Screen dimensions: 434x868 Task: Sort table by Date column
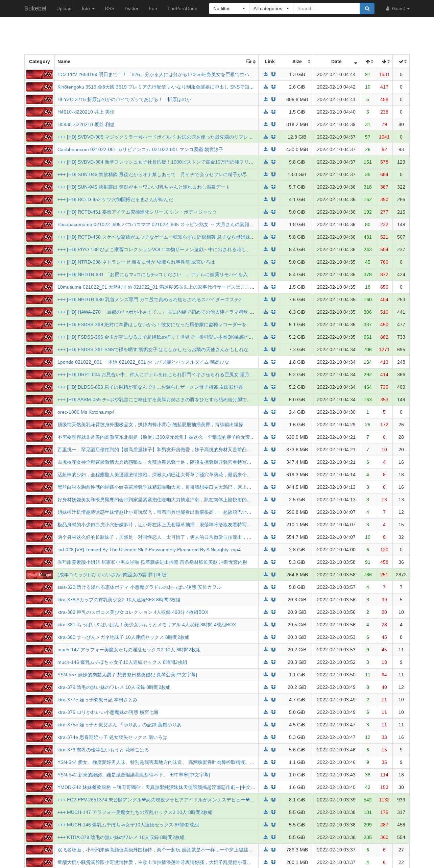click(x=336, y=62)
